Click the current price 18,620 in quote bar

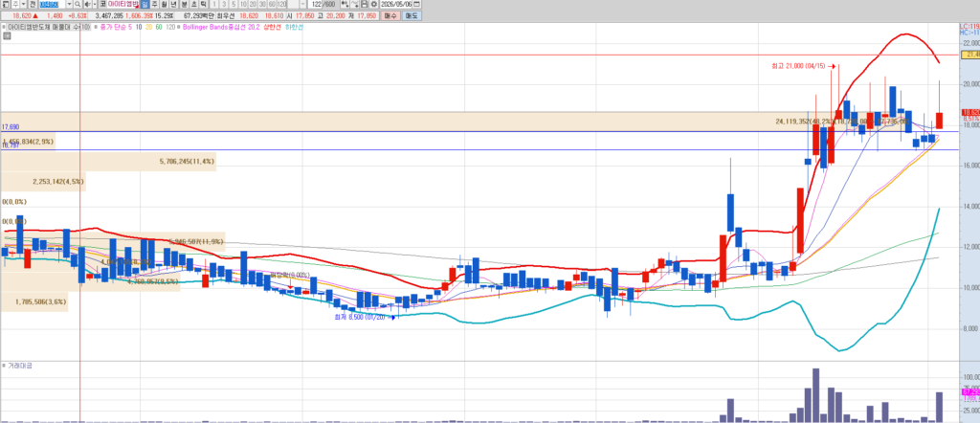pyautogui.click(x=22, y=15)
